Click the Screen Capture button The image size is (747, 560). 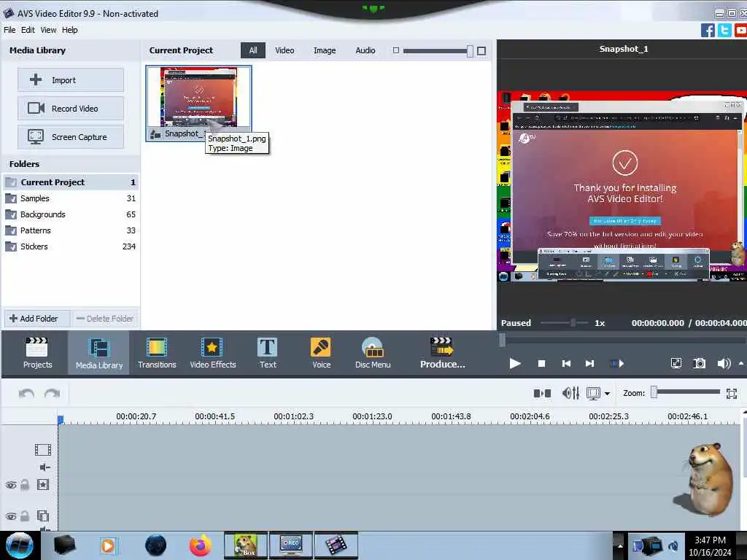point(71,137)
